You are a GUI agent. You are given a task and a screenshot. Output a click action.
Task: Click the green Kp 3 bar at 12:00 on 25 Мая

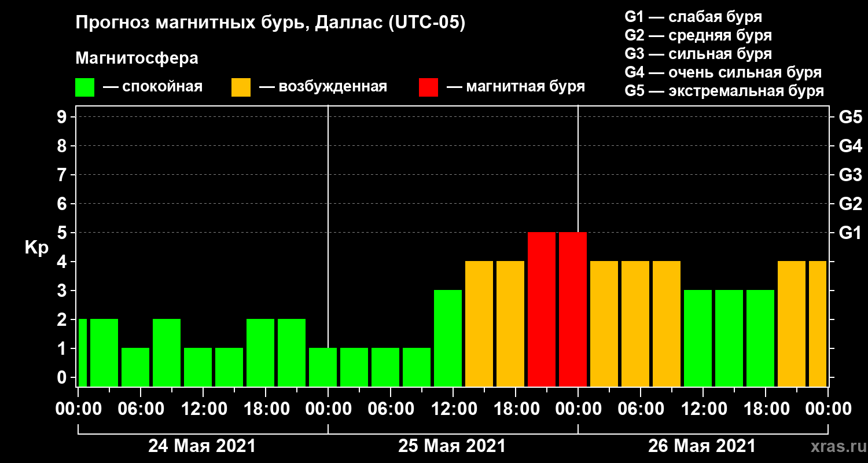[448, 338]
